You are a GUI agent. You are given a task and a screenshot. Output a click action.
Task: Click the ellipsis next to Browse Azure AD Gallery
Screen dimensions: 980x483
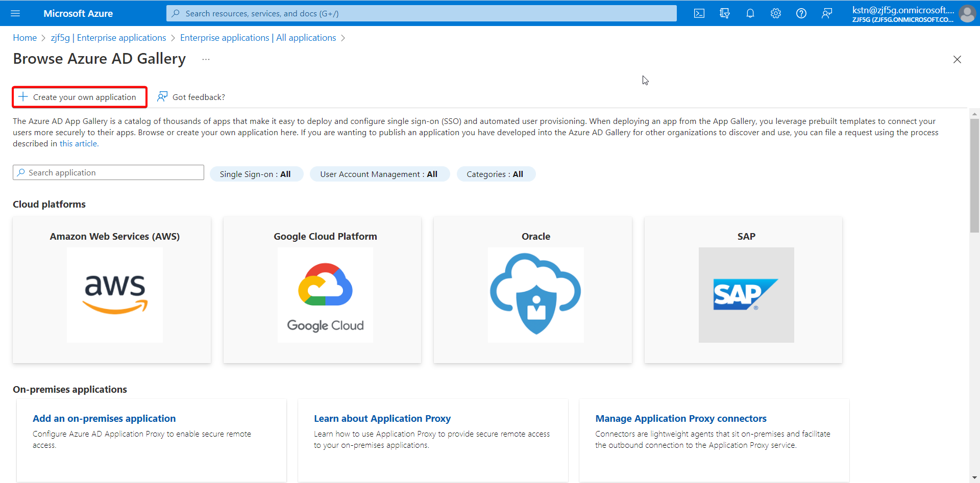point(206,59)
